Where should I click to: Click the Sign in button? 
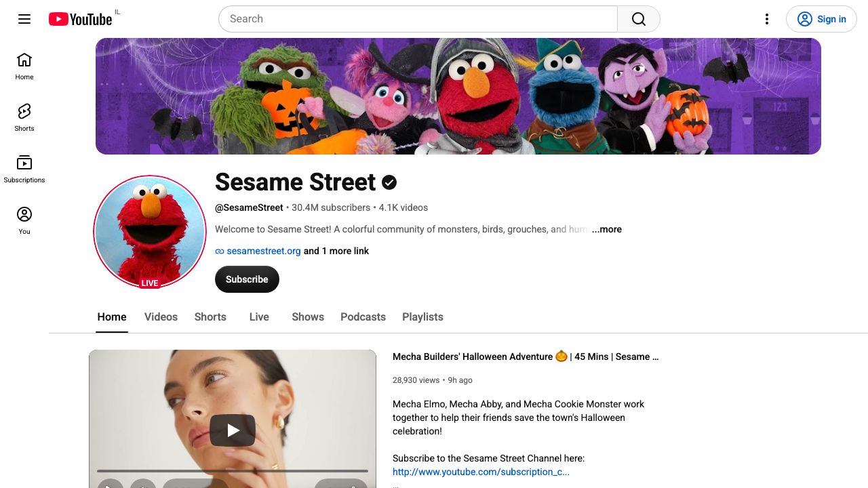(x=821, y=19)
